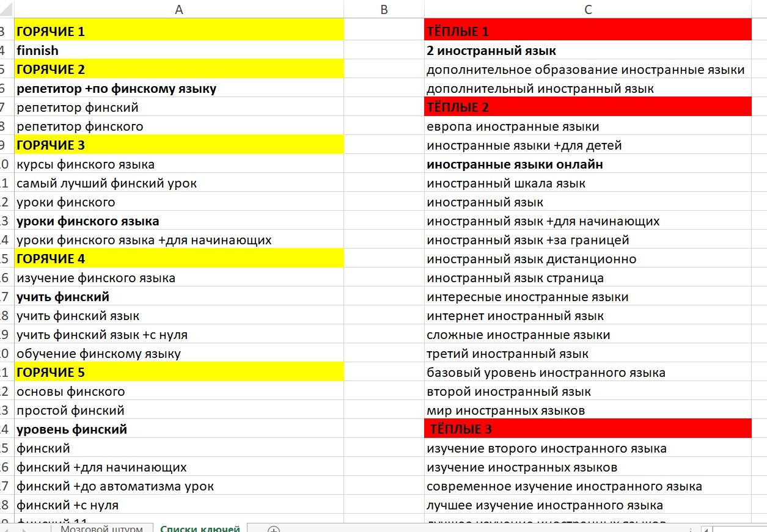This screenshot has width=767, height=532.
Task: Select the cell репетитор финского
Action: (x=179, y=126)
